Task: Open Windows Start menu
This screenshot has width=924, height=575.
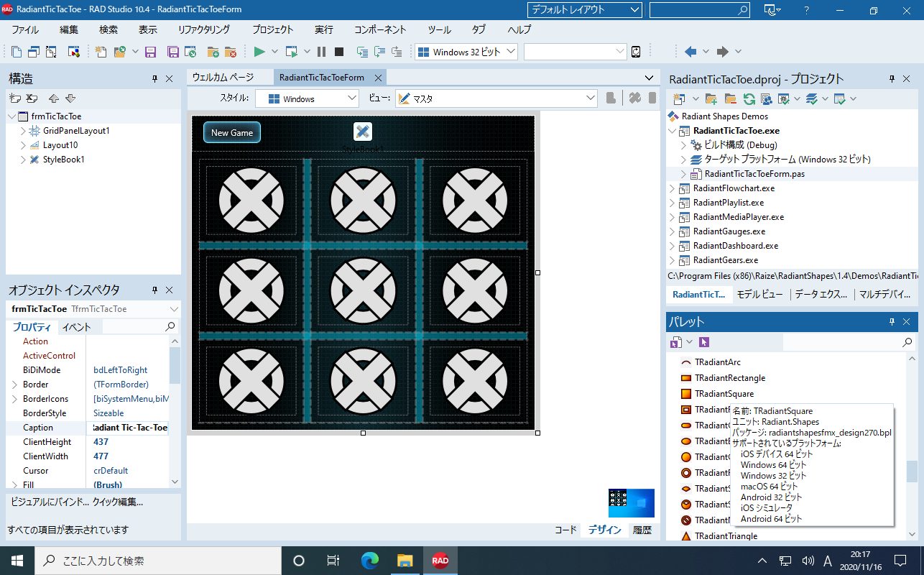Action: [x=17, y=561]
